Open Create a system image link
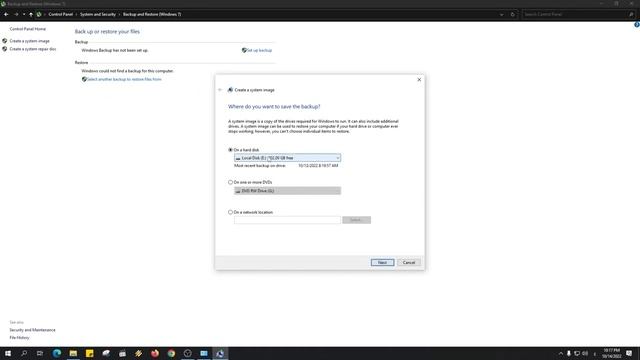 click(x=29, y=41)
